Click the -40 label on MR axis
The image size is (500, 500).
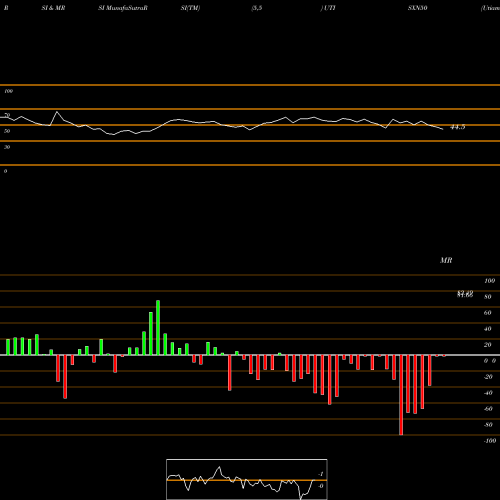coord(488,393)
